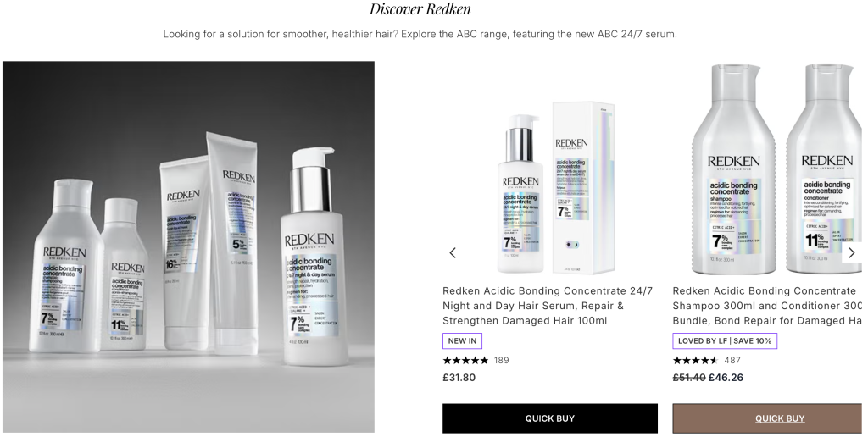
Task: Click the NEW IN badge
Action: pos(462,340)
